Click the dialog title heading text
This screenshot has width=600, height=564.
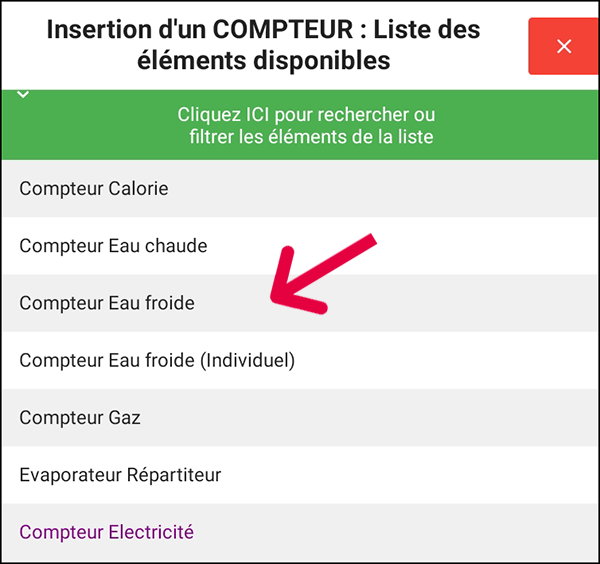(263, 44)
